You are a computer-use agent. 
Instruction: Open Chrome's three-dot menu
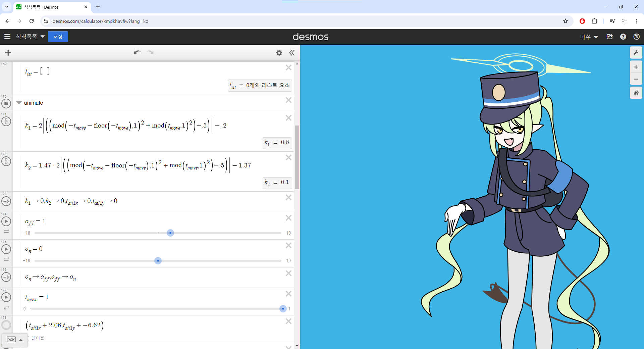click(637, 21)
